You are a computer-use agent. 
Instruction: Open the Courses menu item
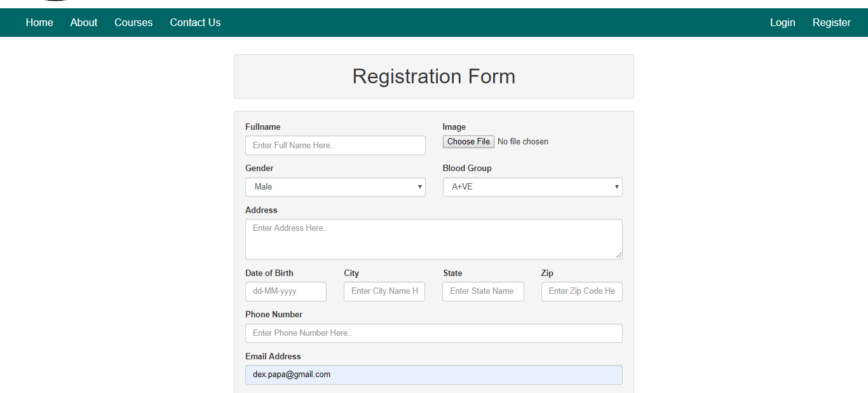click(x=133, y=23)
